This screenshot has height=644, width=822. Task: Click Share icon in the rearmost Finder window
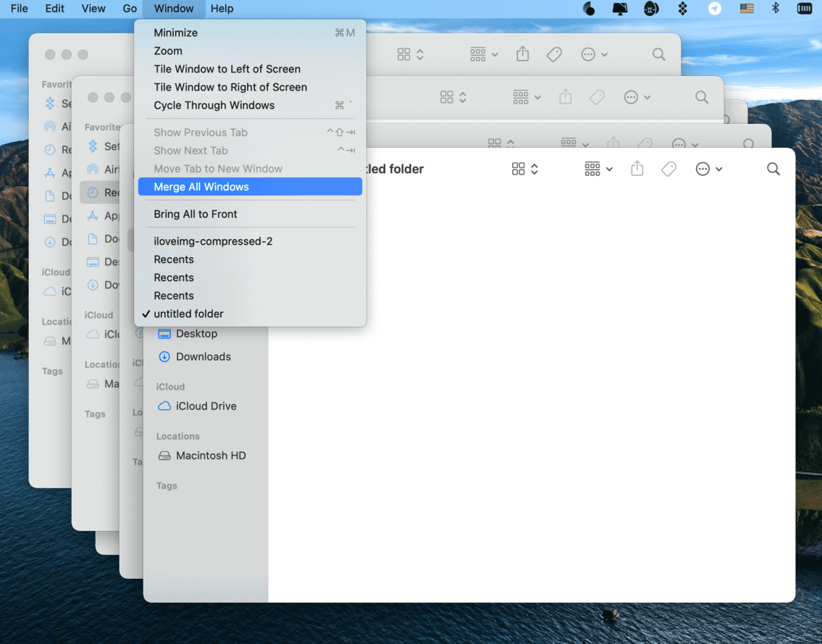pyautogui.click(x=523, y=54)
